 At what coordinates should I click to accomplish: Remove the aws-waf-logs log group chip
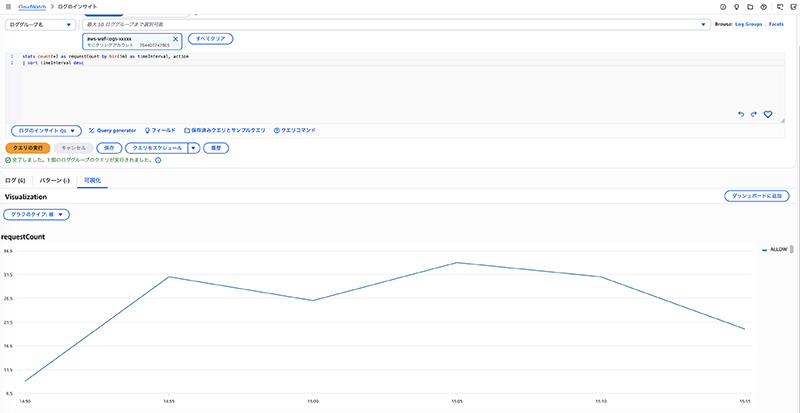[x=176, y=39]
